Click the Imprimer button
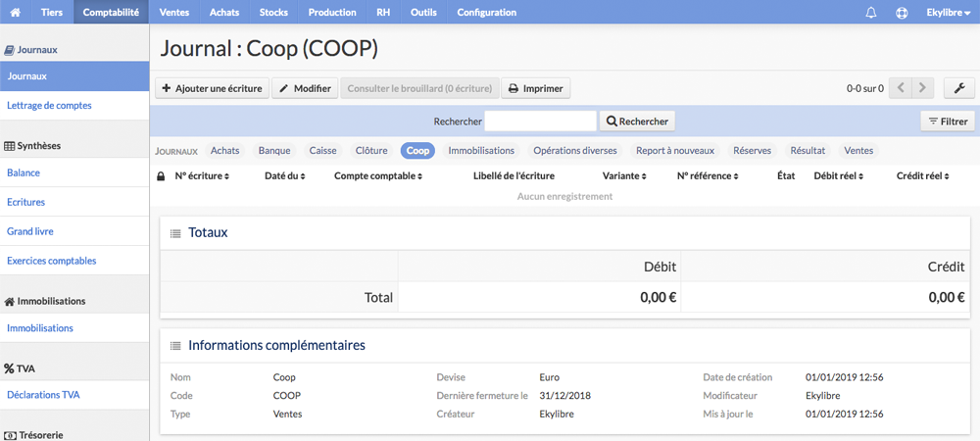 pyautogui.click(x=536, y=88)
